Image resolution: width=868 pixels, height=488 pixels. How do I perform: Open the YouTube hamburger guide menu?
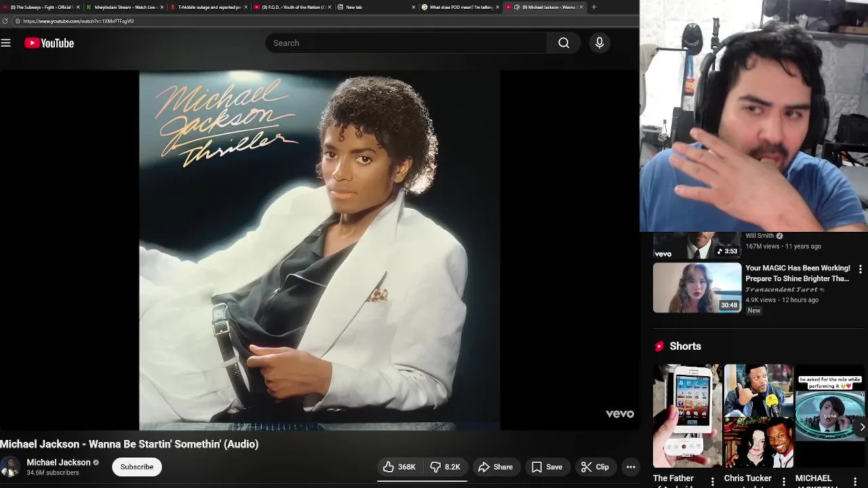[6, 43]
